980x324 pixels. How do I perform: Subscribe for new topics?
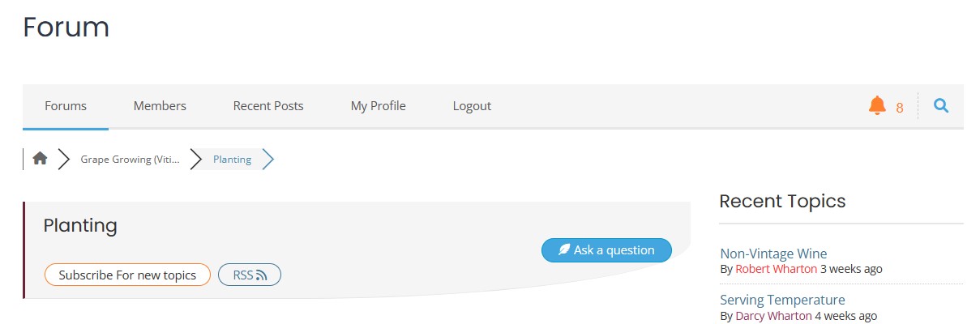point(127,275)
